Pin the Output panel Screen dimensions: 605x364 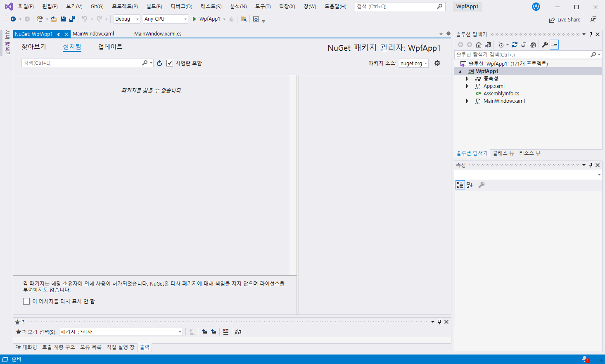click(x=439, y=322)
